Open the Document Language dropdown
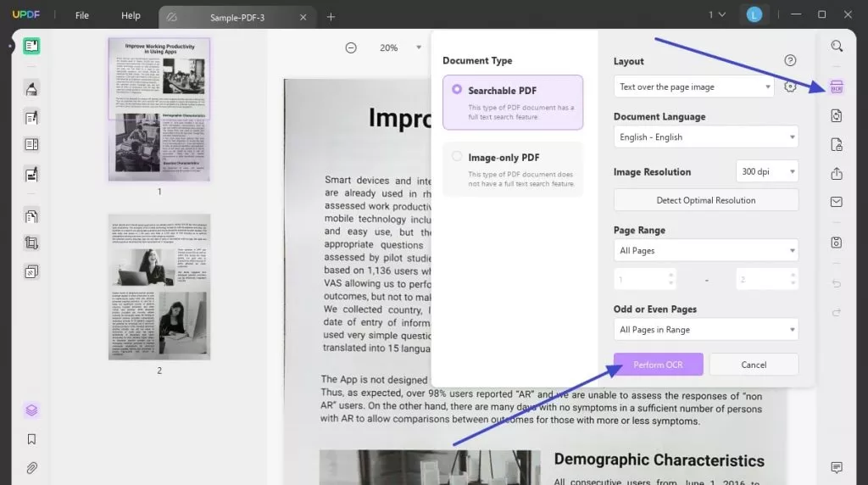This screenshot has height=485, width=868. click(706, 137)
